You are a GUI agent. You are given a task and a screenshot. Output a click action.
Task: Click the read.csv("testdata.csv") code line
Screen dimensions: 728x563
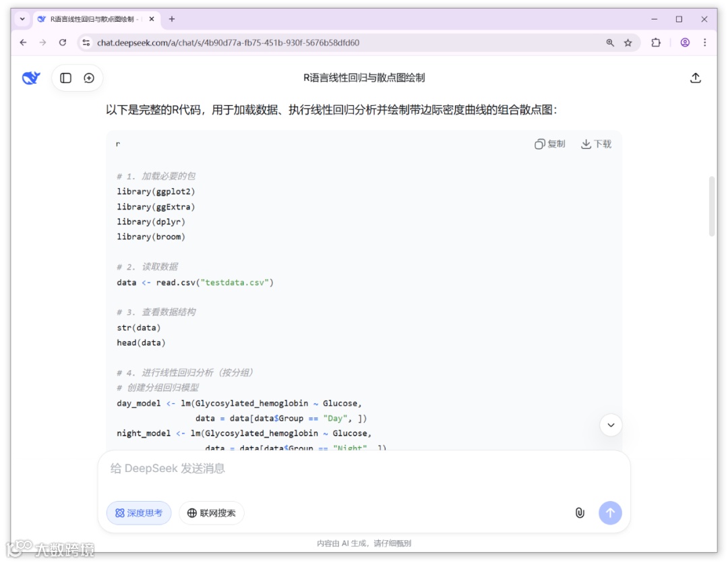(195, 283)
